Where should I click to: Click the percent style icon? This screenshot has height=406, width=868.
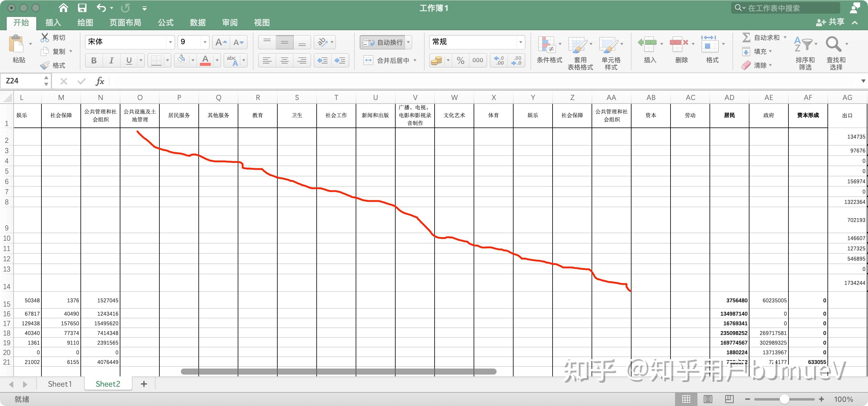[460, 61]
